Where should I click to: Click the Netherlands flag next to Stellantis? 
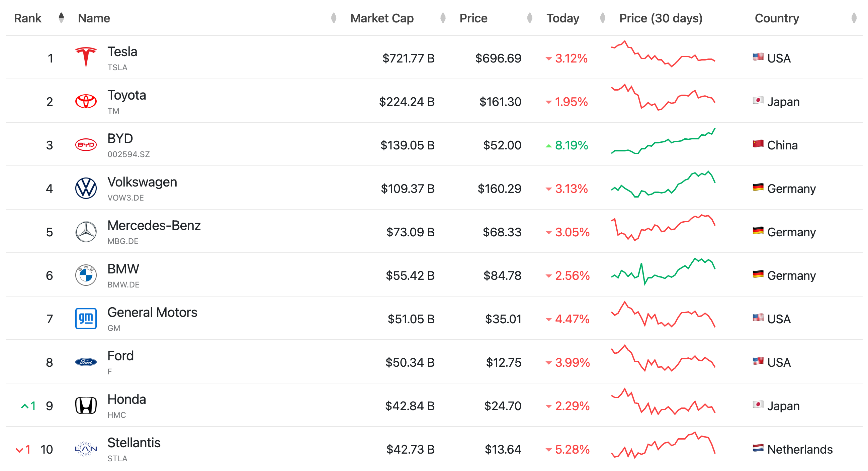pyautogui.click(x=758, y=448)
